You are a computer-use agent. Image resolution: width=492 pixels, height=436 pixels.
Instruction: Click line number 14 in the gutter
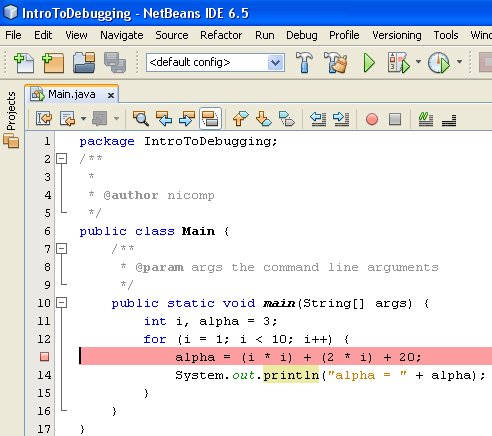(44, 375)
